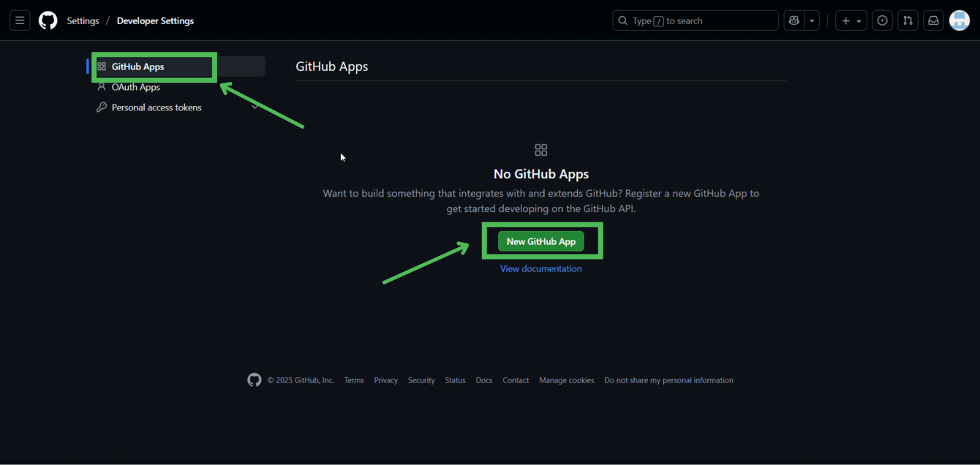
Task: Click footer GitHub logo icon
Action: [255, 380]
